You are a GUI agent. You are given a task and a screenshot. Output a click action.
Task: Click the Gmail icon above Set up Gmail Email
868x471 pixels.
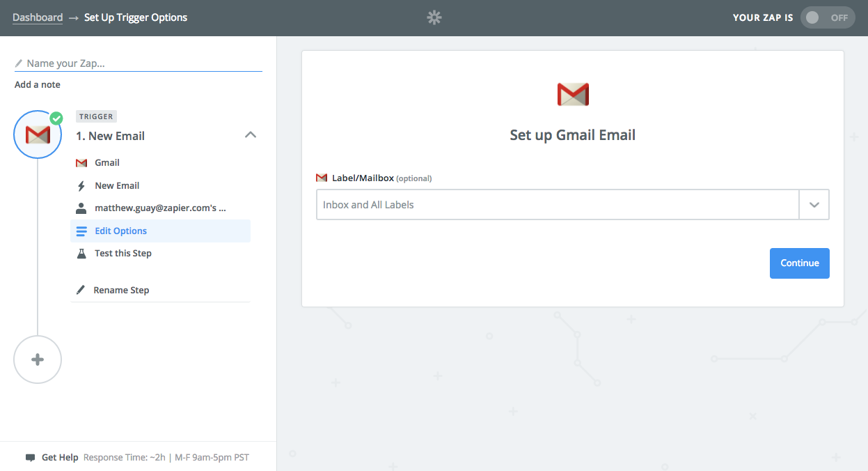[x=572, y=93]
